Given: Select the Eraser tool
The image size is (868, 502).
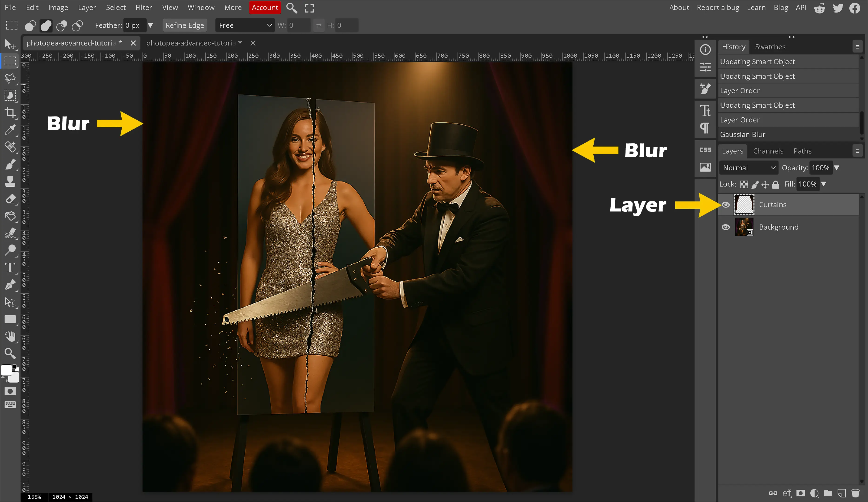Looking at the screenshot, I should coord(10,199).
